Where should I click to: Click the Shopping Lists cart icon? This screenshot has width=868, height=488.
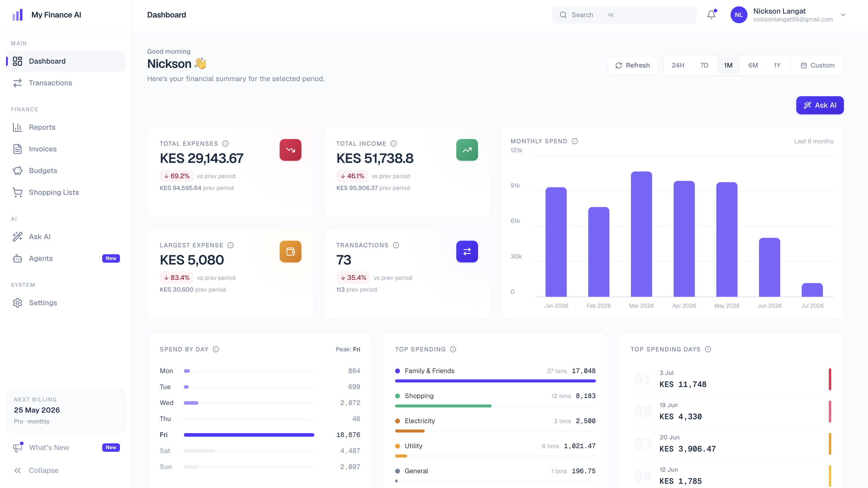click(x=17, y=192)
